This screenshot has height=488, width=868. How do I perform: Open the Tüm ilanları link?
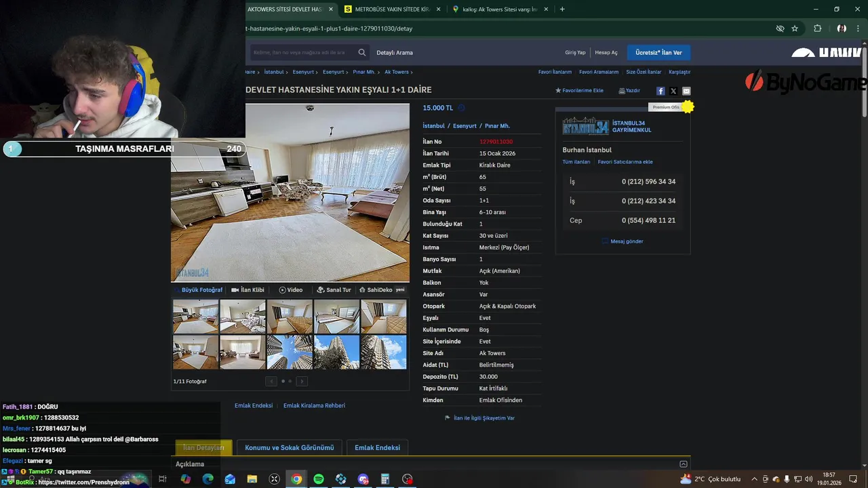click(x=576, y=162)
